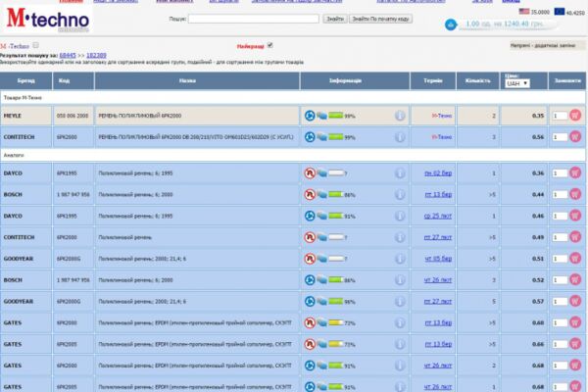This screenshot has height=392, width=588.
Task: Click the Знайти search button
Action: [334, 19]
